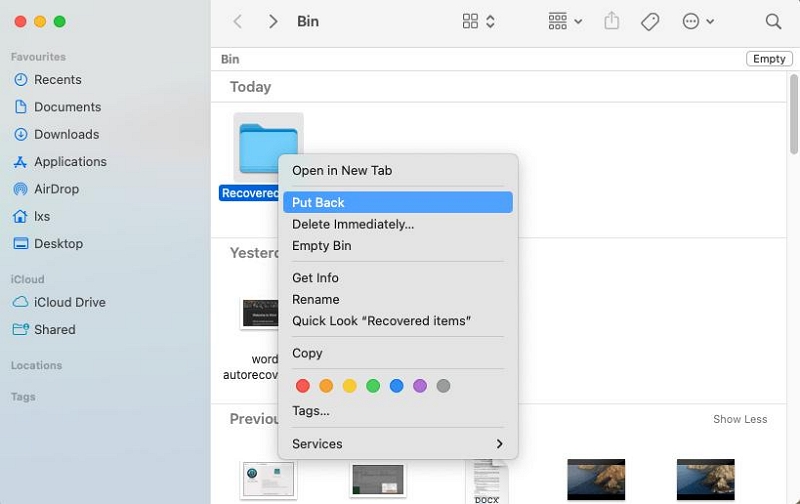The width and height of the screenshot is (800, 504).
Task: Apply the purple tag color
Action: (x=420, y=386)
